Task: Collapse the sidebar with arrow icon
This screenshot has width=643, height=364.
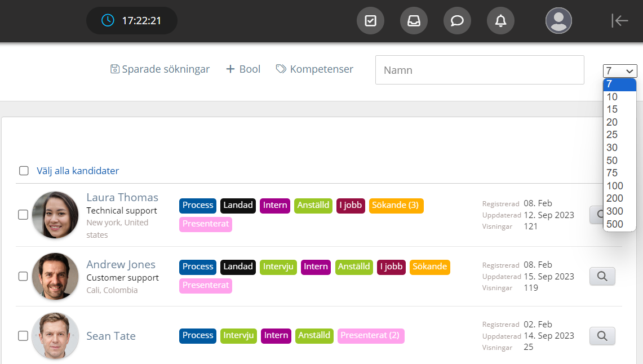Action: click(x=619, y=21)
